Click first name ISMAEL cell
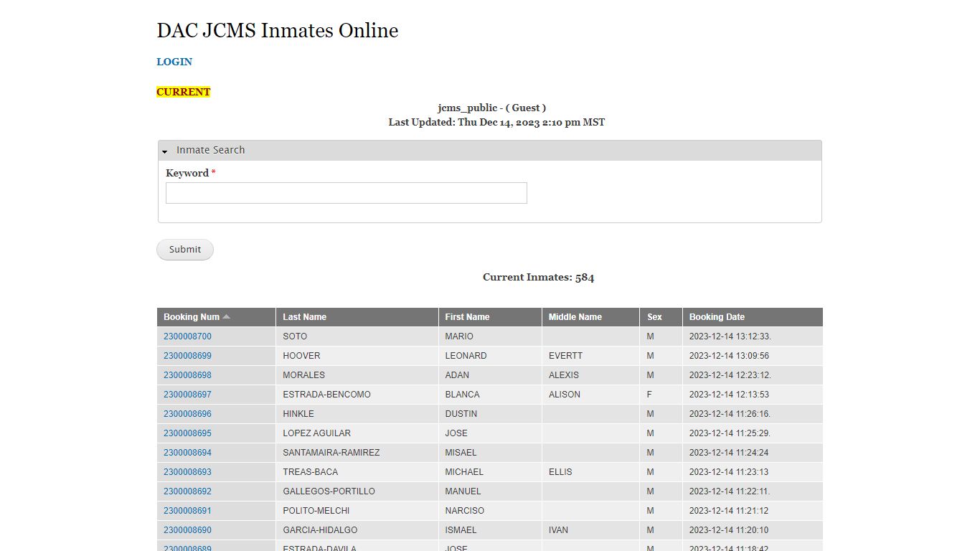The height and width of the screenshot is (551, 980). (490, 530)
